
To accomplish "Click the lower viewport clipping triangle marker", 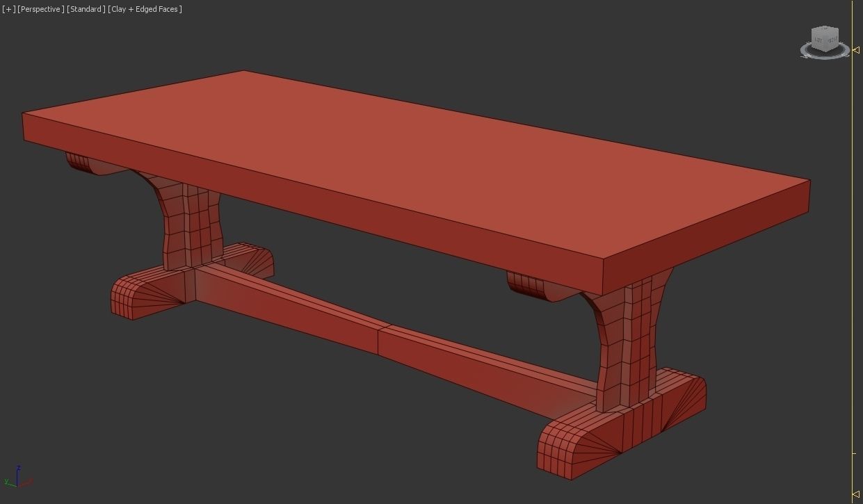I will point(855,494).
